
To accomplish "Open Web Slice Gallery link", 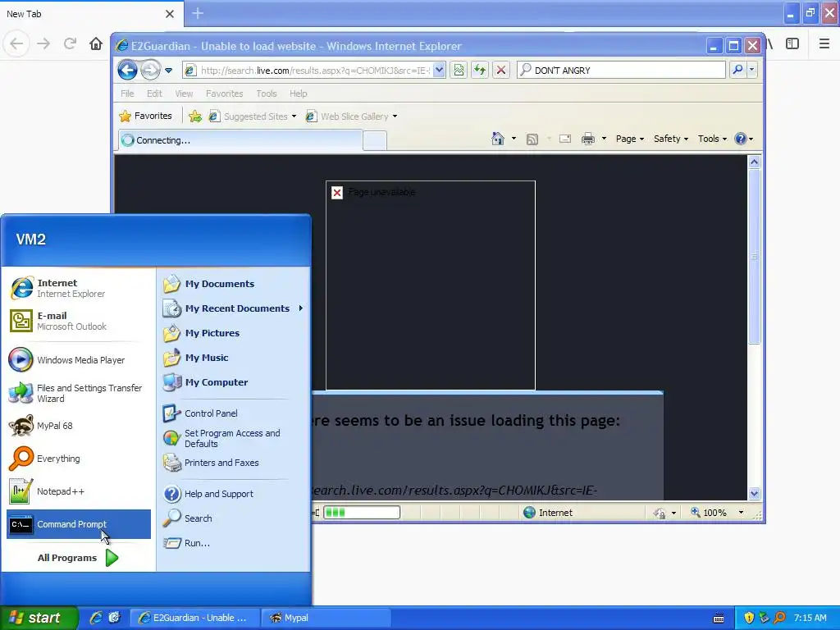I will [x=351, y=116].
